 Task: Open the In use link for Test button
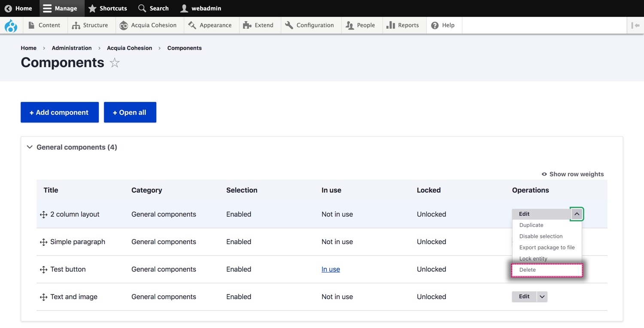coord(331,270)
